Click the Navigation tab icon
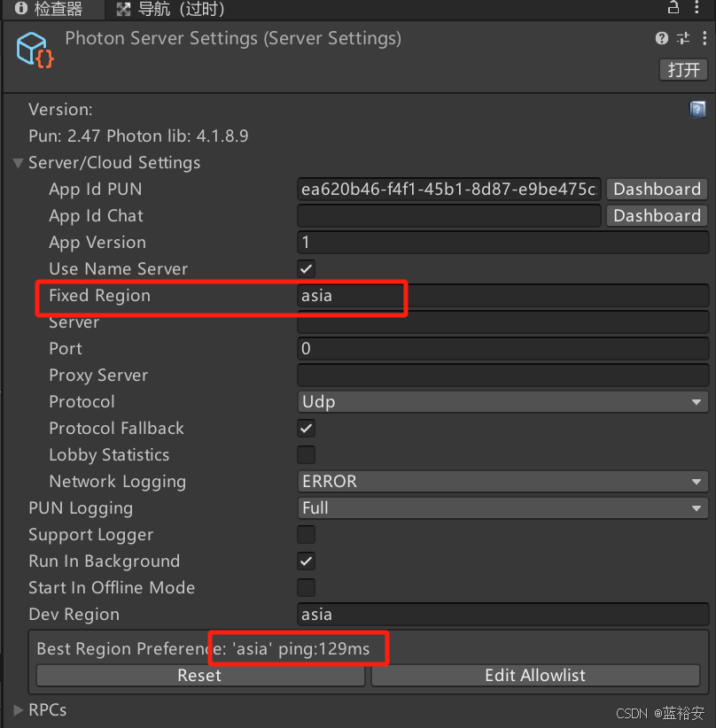This screenshot has width=716, height=728. 123,9
